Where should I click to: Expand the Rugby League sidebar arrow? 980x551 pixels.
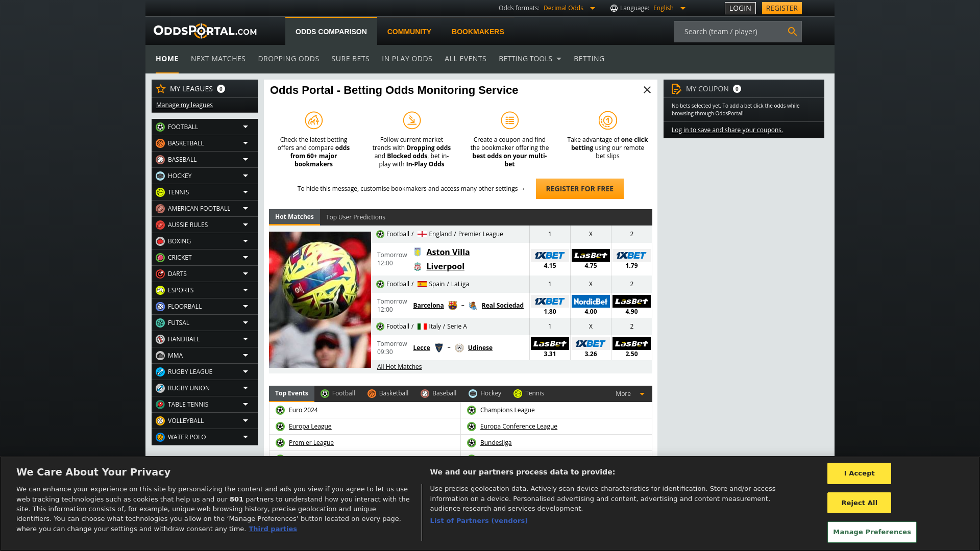pos(246,372)
